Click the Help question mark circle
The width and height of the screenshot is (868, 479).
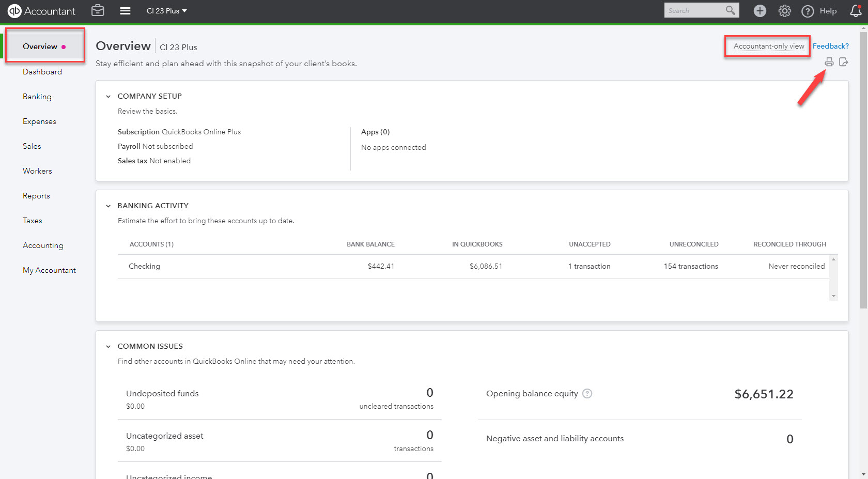point(807,11)
